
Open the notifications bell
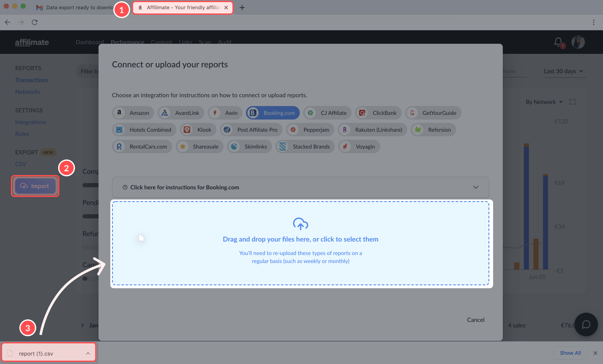(x=558, y=42)
